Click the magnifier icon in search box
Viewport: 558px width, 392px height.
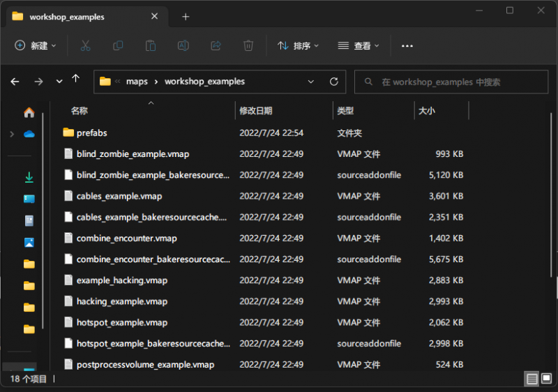[x=369, y=82]
